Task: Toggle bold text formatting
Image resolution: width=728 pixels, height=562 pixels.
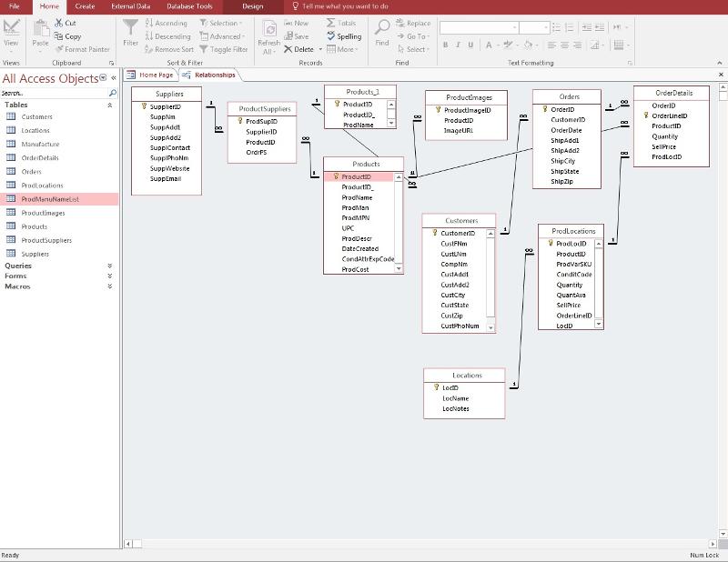Action: pos(446,45)
